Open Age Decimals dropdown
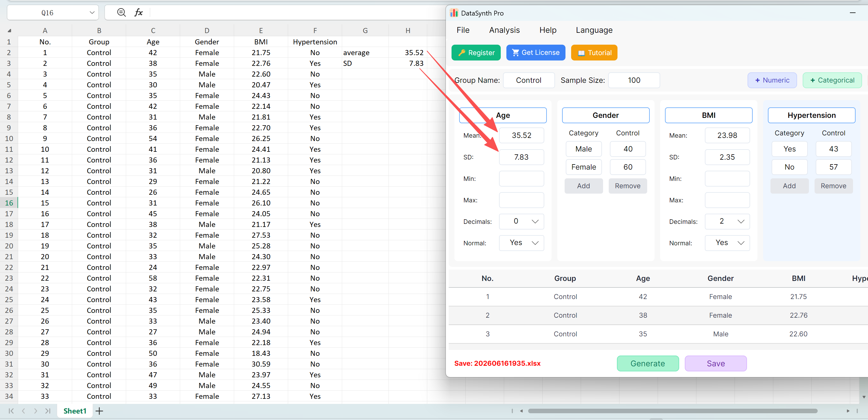Viewport: 868px width, 420px height. 521,221
